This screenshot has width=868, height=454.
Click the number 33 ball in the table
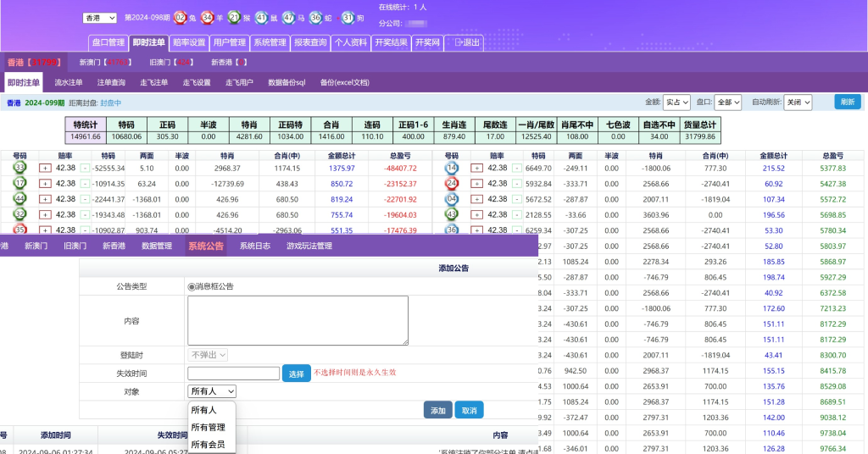tap(19, 168)
